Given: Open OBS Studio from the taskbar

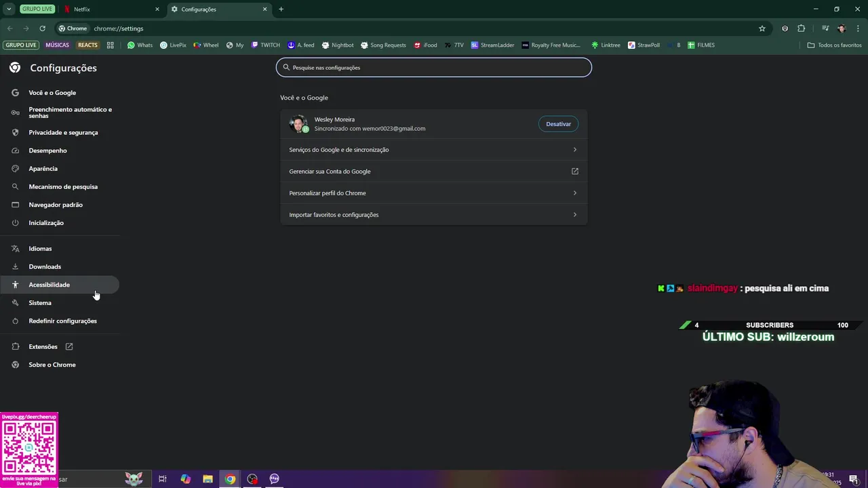Looking at the screenshot, I should [252, 479].
